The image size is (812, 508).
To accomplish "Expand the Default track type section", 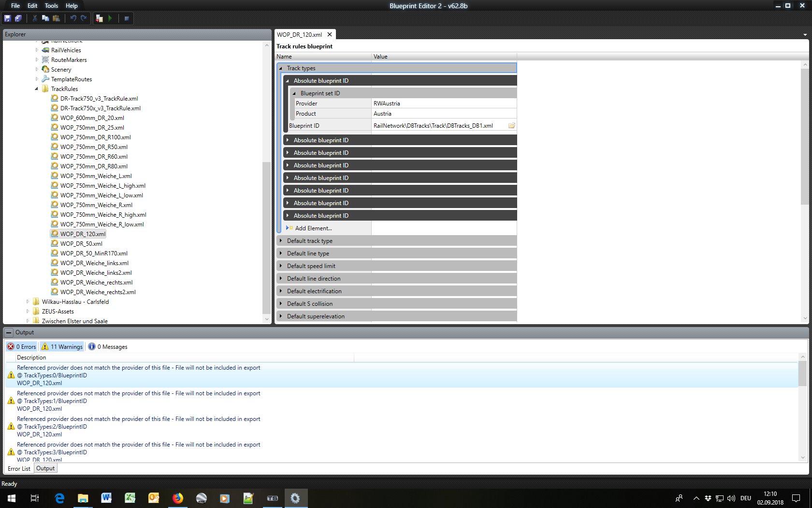I will [281, 240].
